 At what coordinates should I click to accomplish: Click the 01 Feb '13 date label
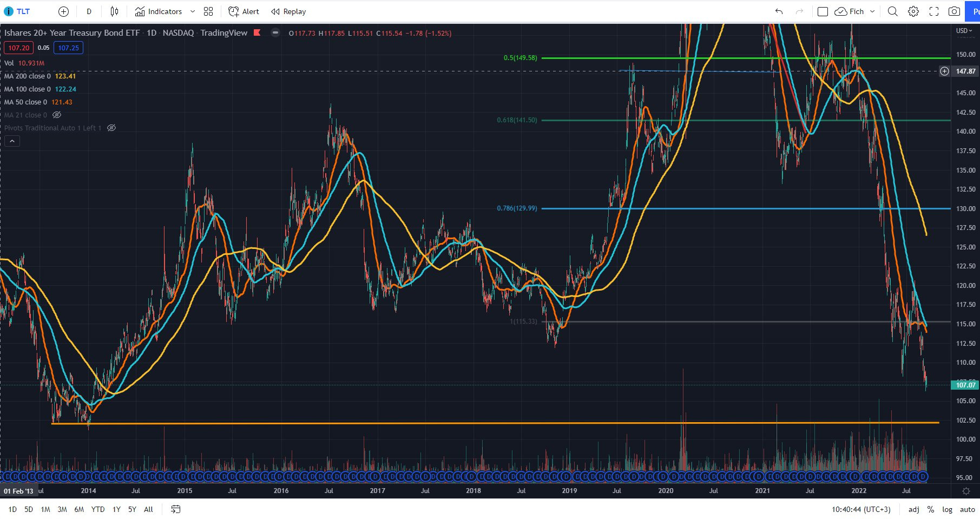pyautogui.click(x=18, y=491)
